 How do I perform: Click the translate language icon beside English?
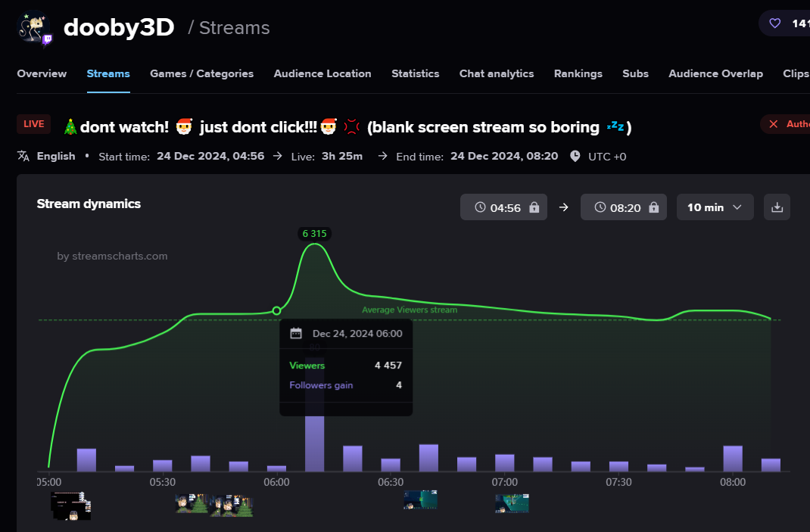coord(23,156)
